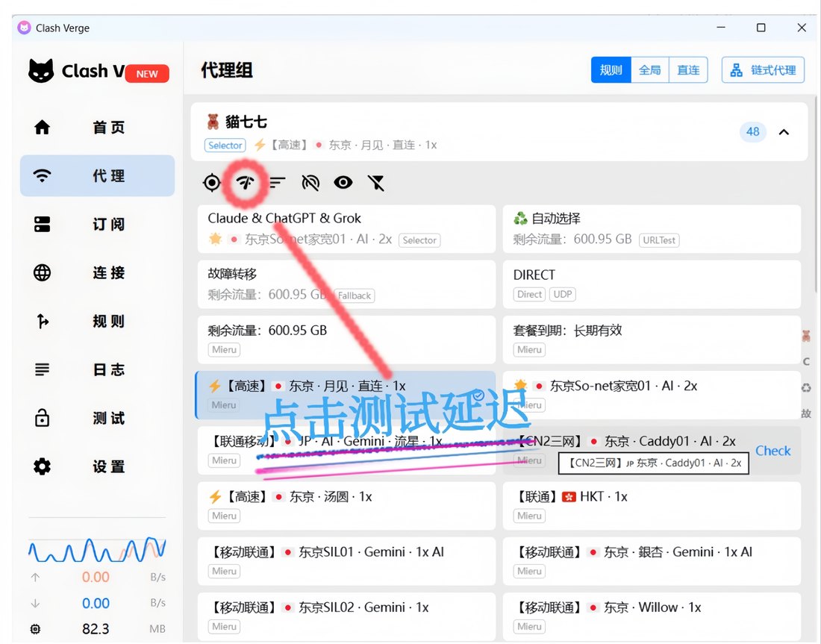Screen dimensions: 821x644
Task: Click the crossed-out signal delay URL icon
Action: point(310,183)
